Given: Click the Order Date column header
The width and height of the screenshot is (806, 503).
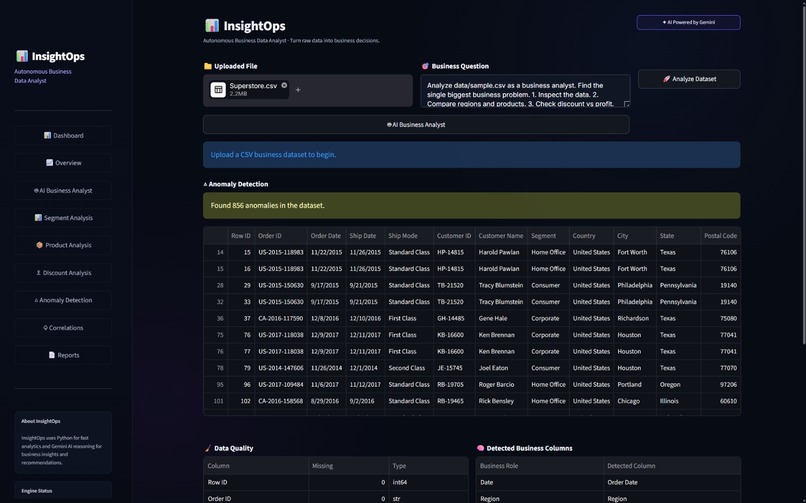Looking at the screenshot, I should pyautogui.click(x=326, y=236).
